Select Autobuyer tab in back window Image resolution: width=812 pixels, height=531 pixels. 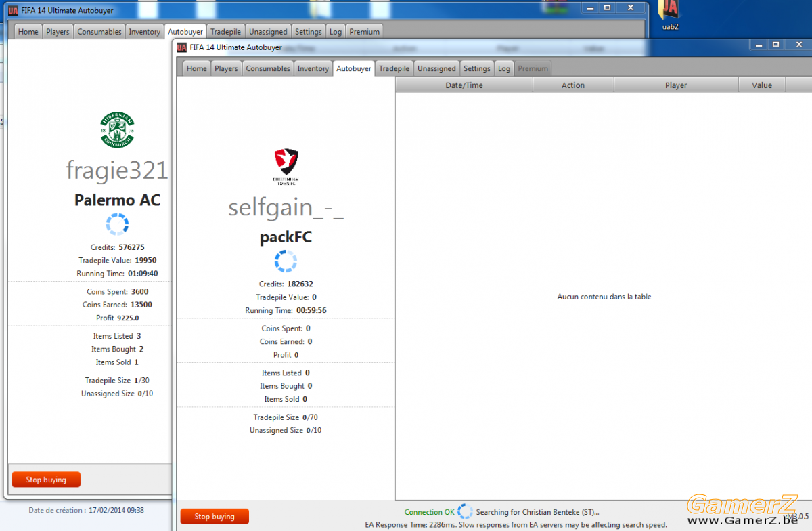click(185, 31)
